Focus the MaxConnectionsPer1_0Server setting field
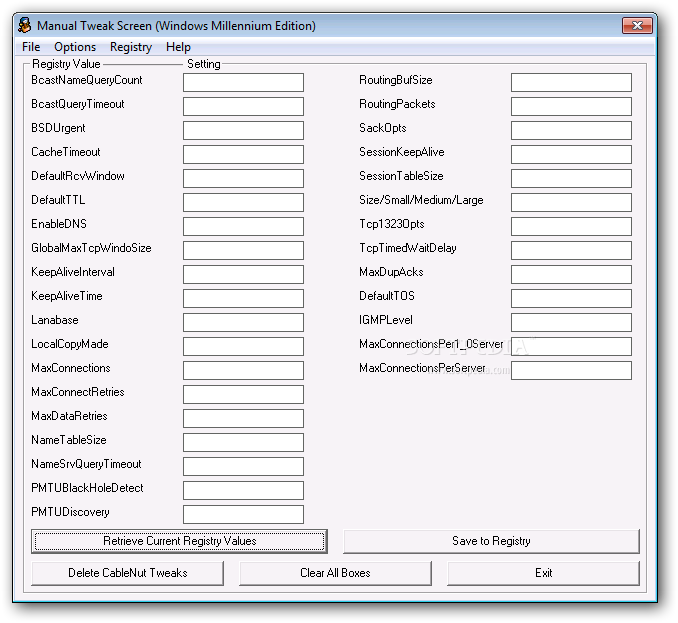Screen dimensions: 678x623 point(571,346)
